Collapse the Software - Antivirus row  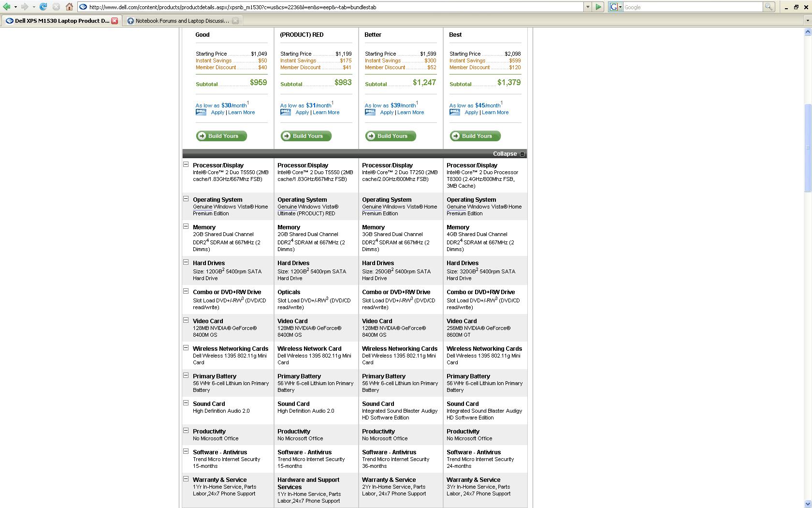pyautogui.click(x=186, y=451)
